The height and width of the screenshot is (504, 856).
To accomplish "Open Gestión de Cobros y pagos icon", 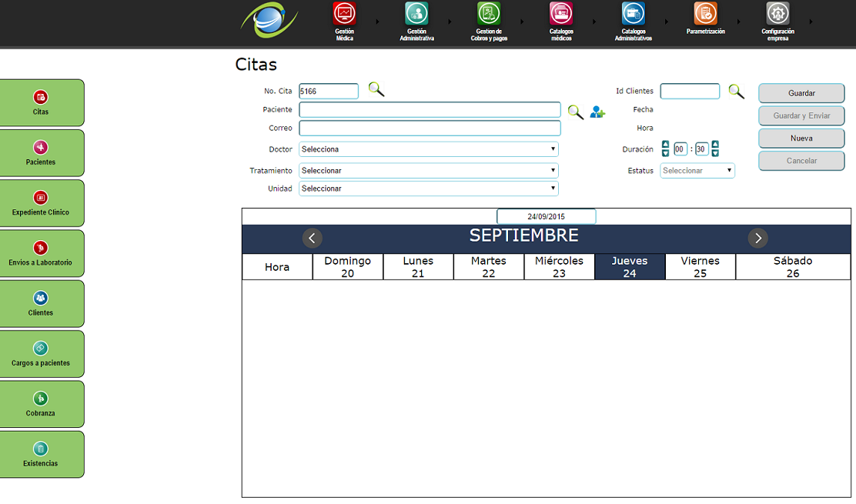I will [x=489, y=14].
